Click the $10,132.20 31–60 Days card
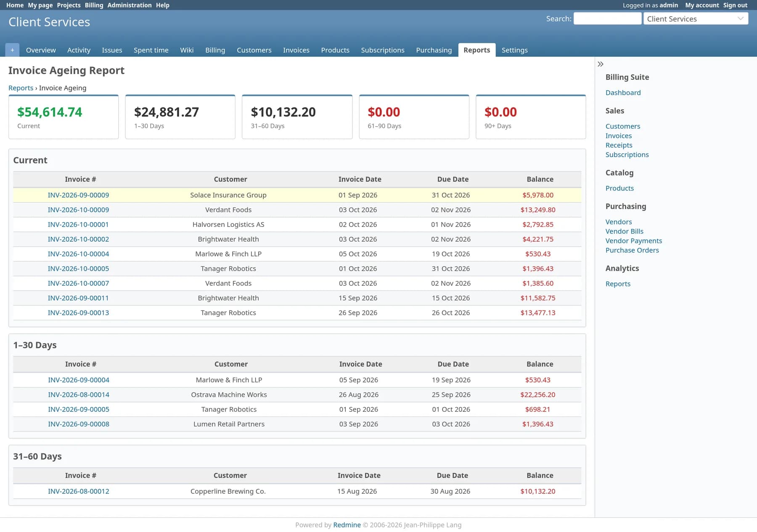Image resolution: width=757 pixels, height=532 pixels. [297, 117]
